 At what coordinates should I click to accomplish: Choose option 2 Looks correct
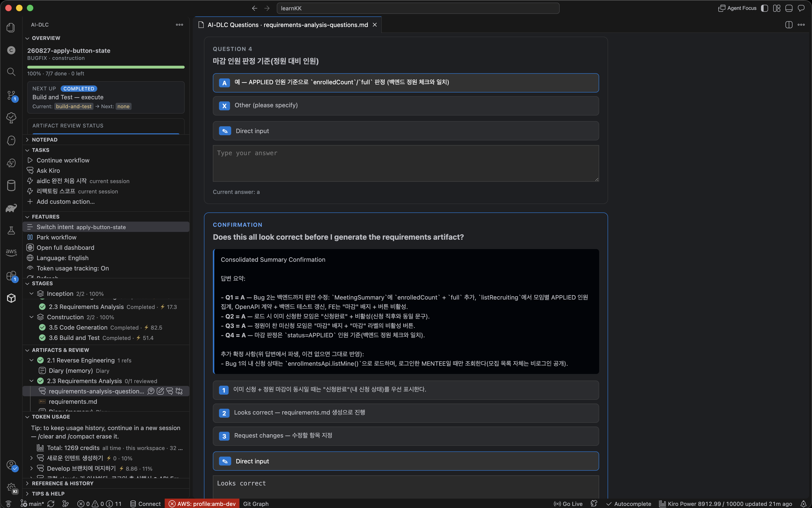406,413
